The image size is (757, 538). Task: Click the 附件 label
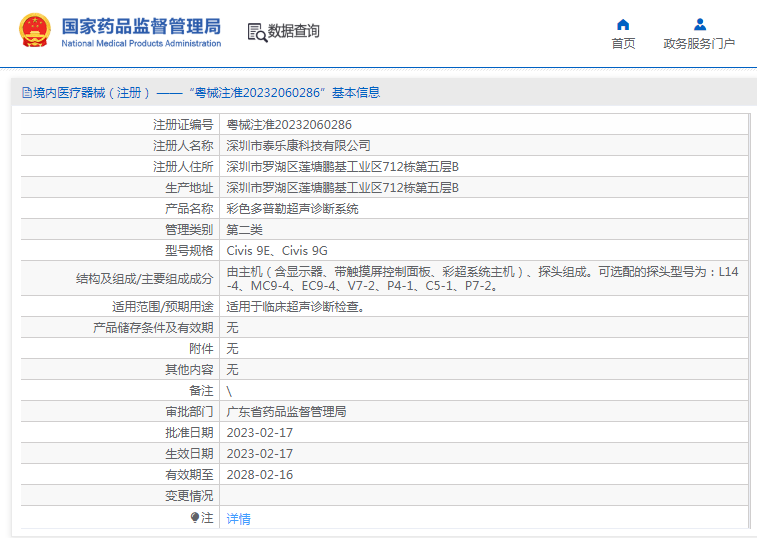point(201,349)
